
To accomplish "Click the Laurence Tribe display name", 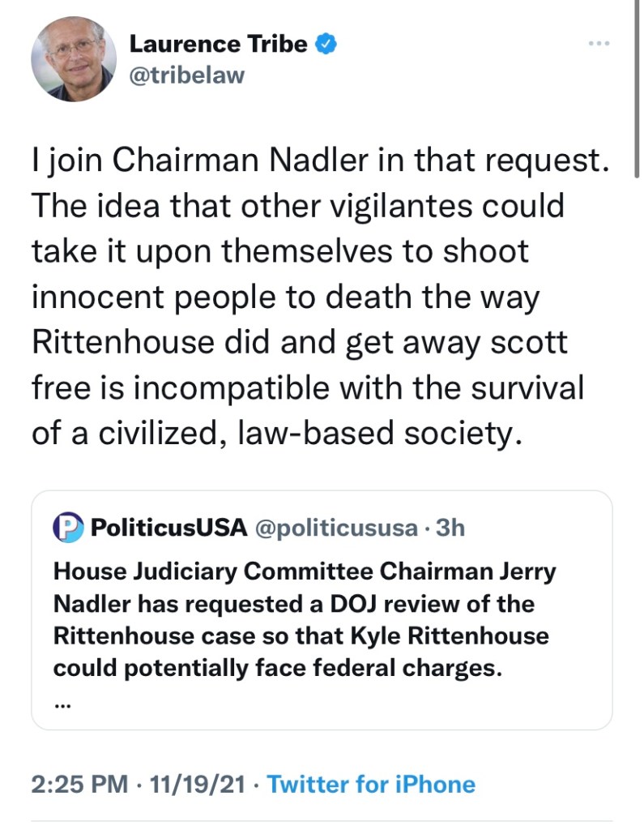I will pyautogui.click(x=219, y=44).
